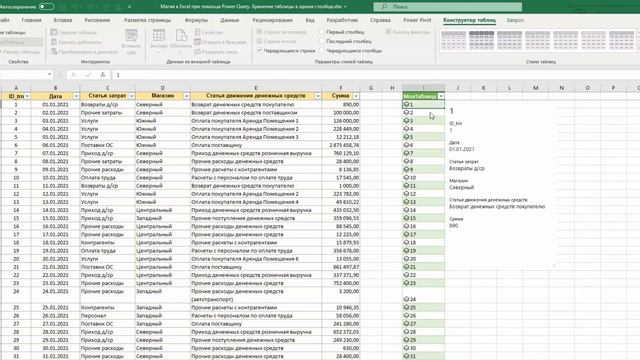Toggle Строка итогов checkbox

pos(259,41)
